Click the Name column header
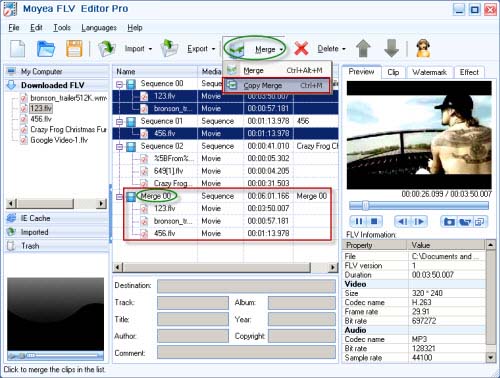Viewport: 500px width, 378px height. pos(155,72)
